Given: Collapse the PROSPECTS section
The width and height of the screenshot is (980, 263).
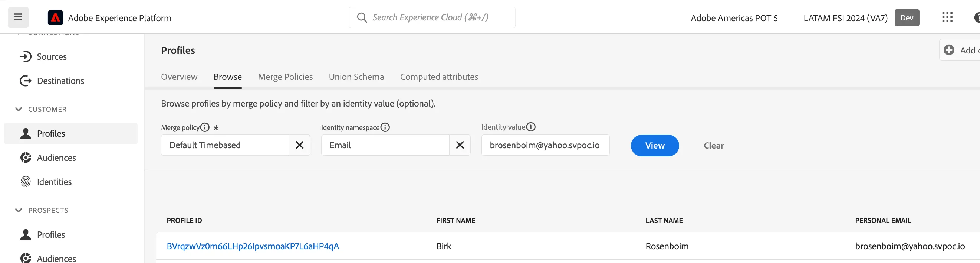Looking at the screenshot, I should [x=18, y=210].
